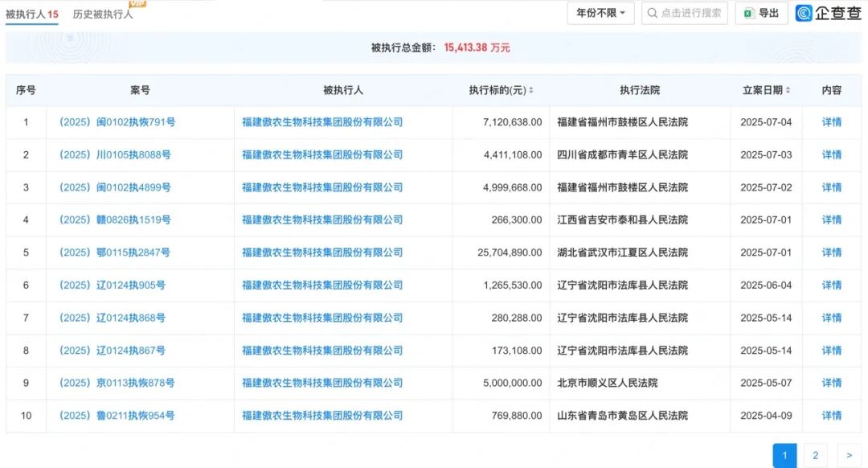This screenshot has width=868, height=468.
Task: Click the 序号 column header
Action: (x=26, y=90)
